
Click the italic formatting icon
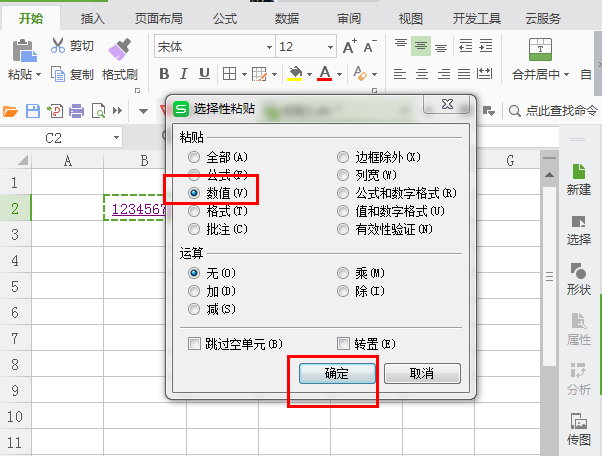[184, 73]
